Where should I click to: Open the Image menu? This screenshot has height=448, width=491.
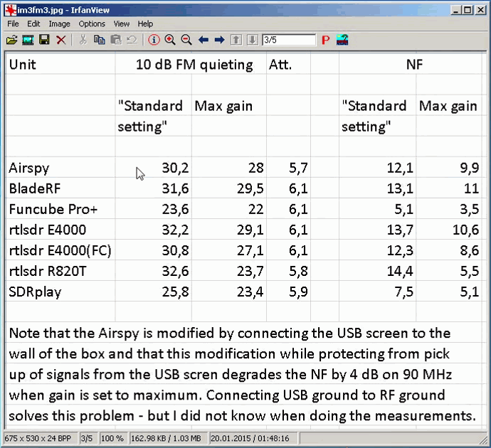59,23
